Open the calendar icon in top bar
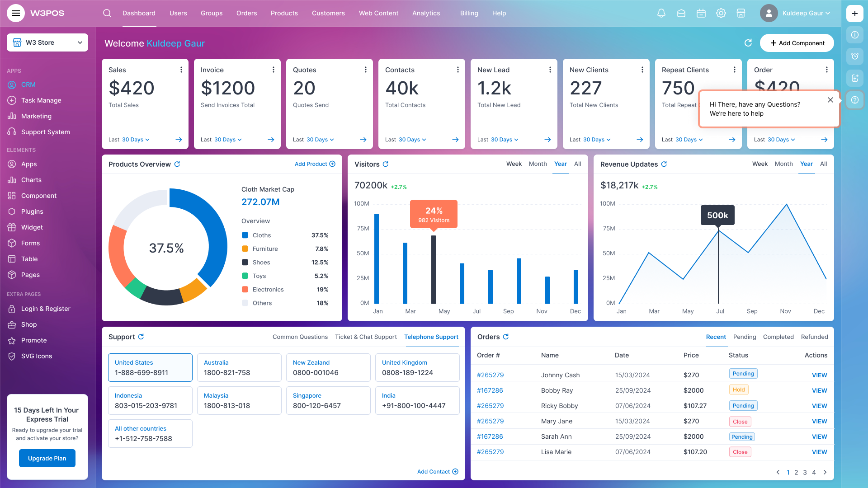 (701, 13)
